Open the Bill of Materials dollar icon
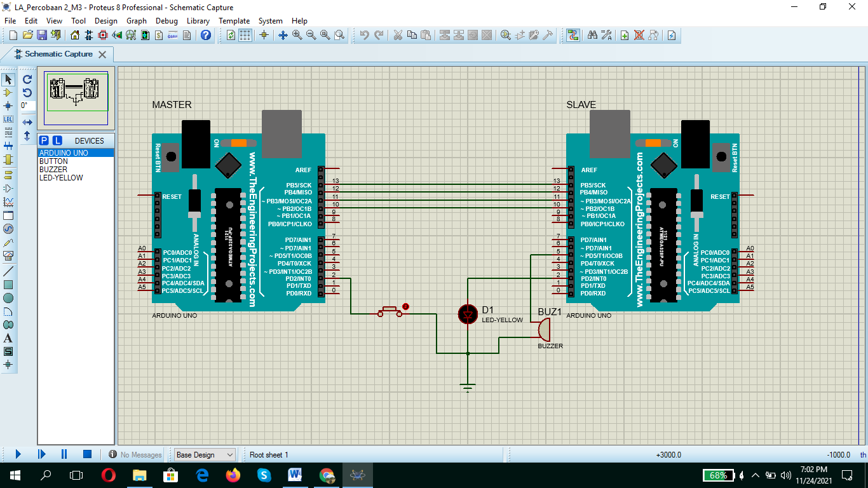The width and height of the screenshot is (868, 488). 159,35
